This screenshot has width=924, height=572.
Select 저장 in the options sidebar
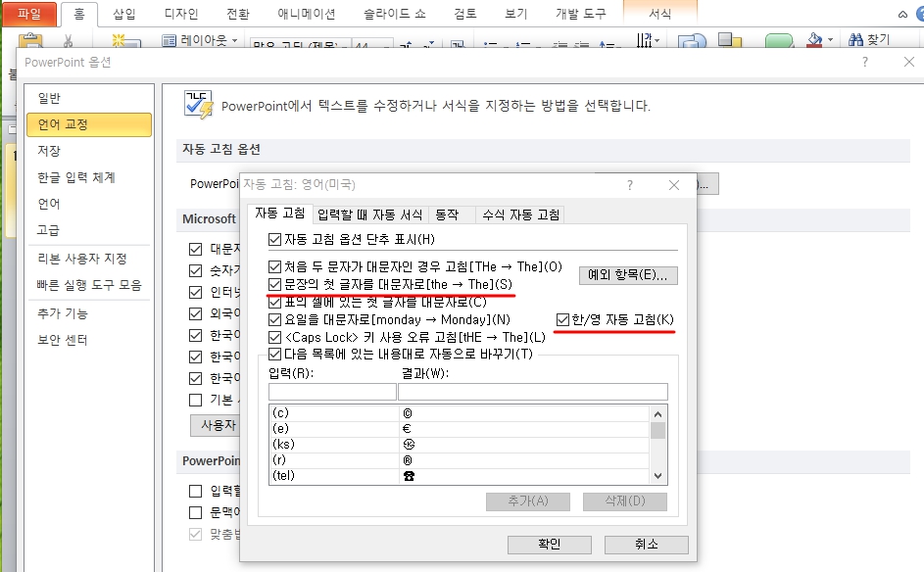coord(89,151)
